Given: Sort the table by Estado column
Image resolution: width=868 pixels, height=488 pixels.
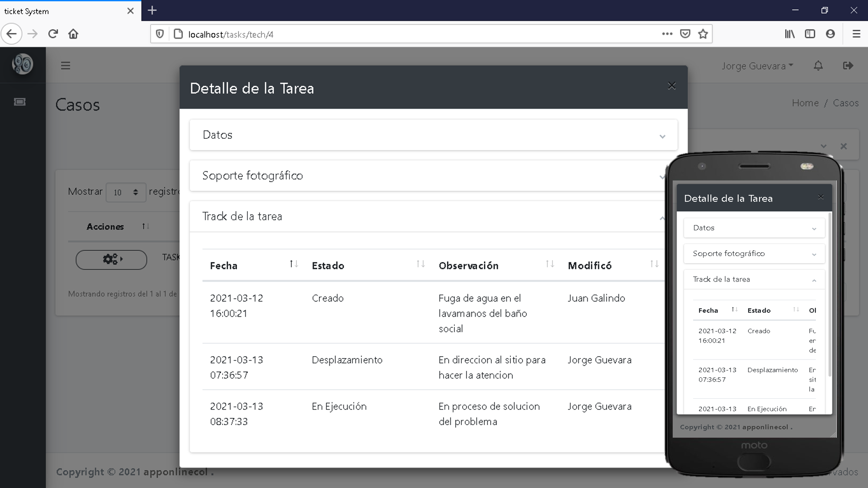Looking at the screenshot, I should pyautogui.click(x=368, y=265).
